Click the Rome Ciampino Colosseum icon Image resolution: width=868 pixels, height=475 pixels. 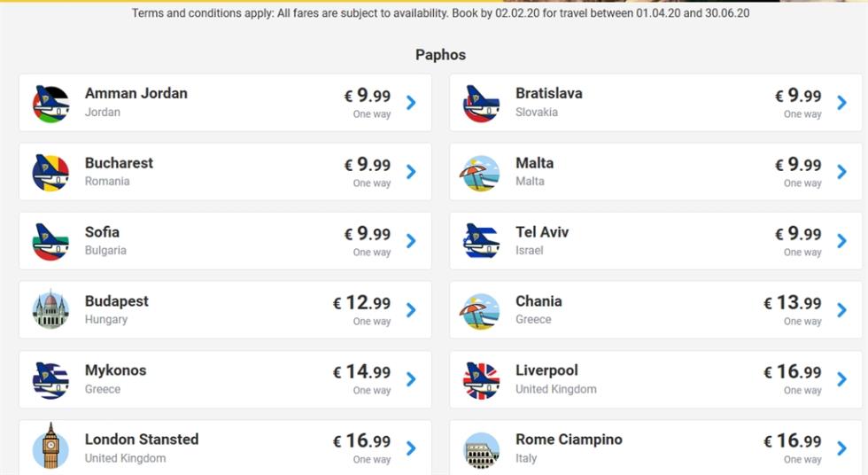[x=480, y=449]
